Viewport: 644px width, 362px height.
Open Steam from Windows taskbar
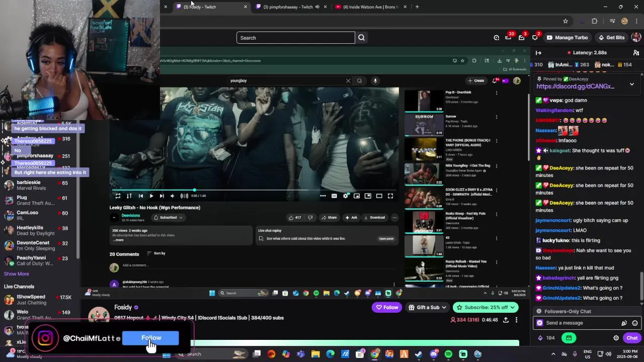pos(418,354)
